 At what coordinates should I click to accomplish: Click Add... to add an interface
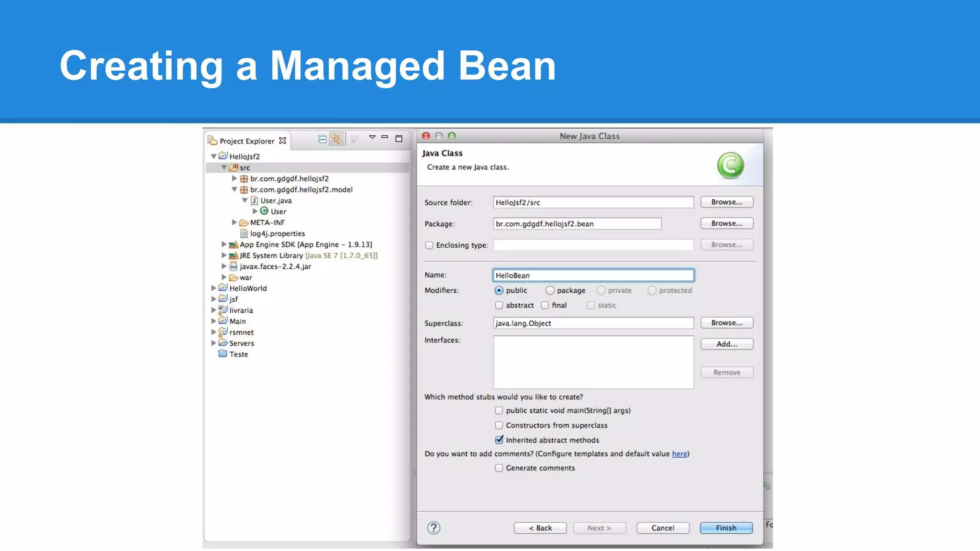[727, 344]
